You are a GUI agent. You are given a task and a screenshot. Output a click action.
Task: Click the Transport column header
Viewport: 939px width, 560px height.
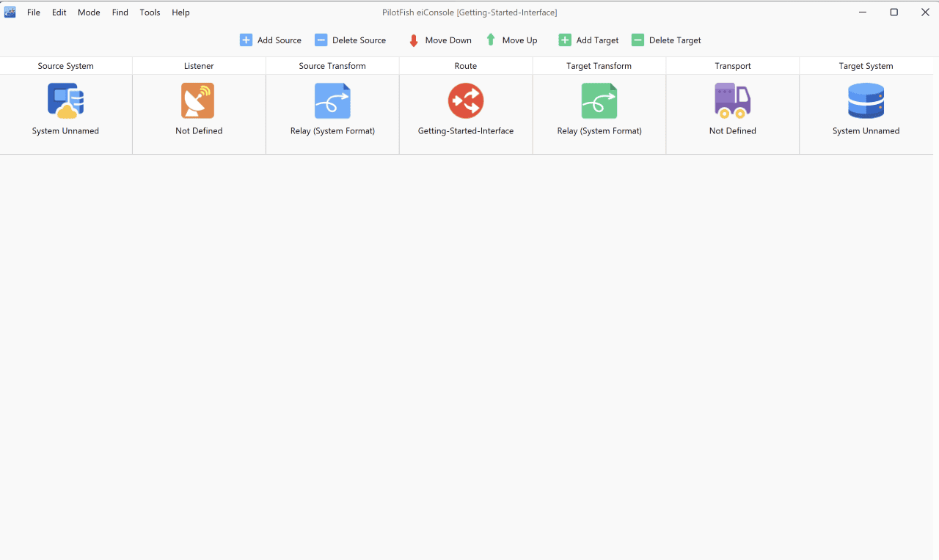coord(733,66)
